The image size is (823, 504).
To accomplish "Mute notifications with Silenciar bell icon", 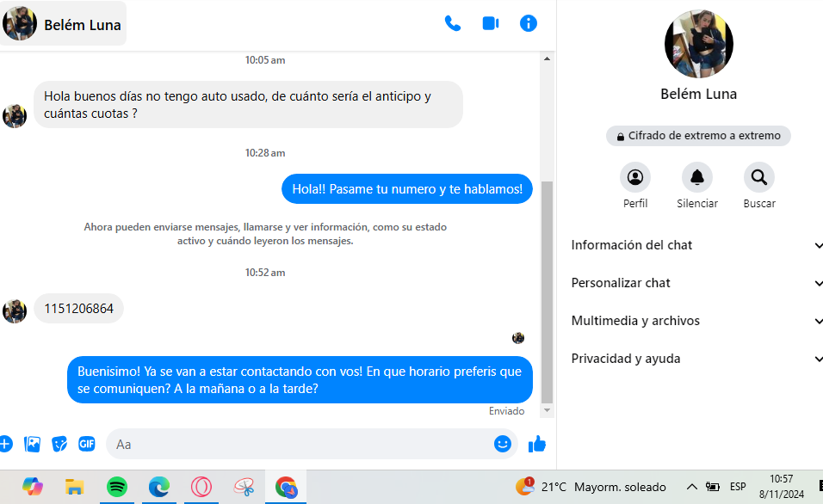I will click(x=697, y=177).
